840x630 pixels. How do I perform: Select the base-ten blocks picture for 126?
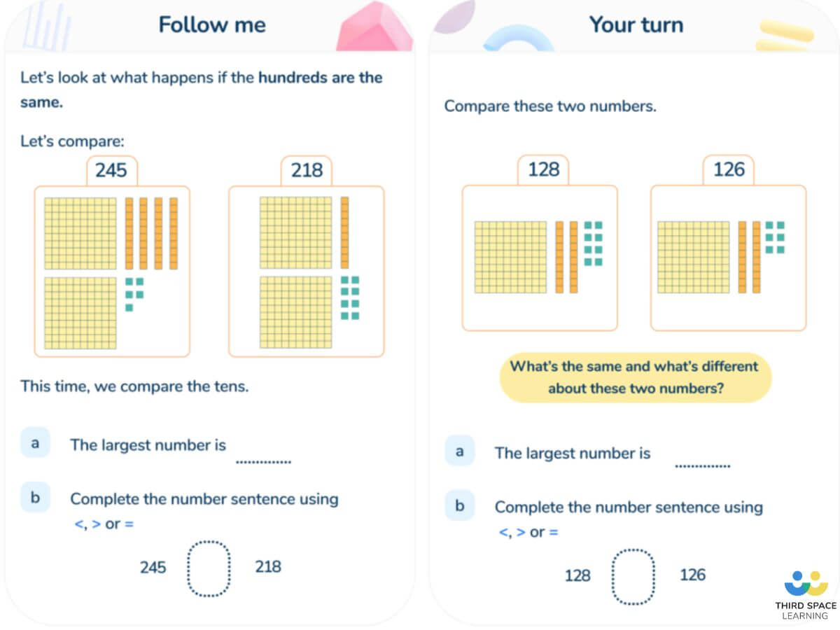click(x=728, y=258)
